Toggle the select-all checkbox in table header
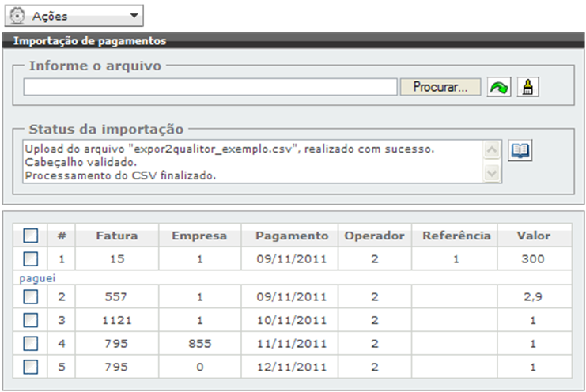Viewport: 586px width, 392px height. 30,236
